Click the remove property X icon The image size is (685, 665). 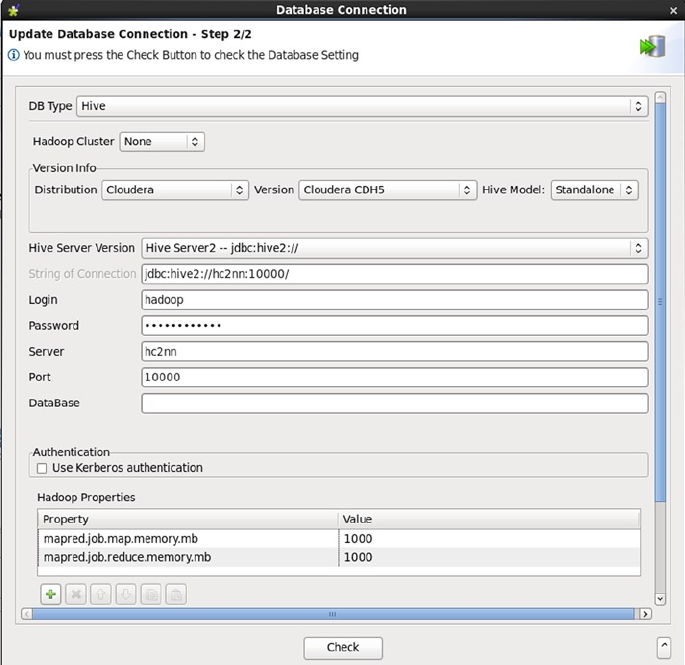tap(75, 595)
